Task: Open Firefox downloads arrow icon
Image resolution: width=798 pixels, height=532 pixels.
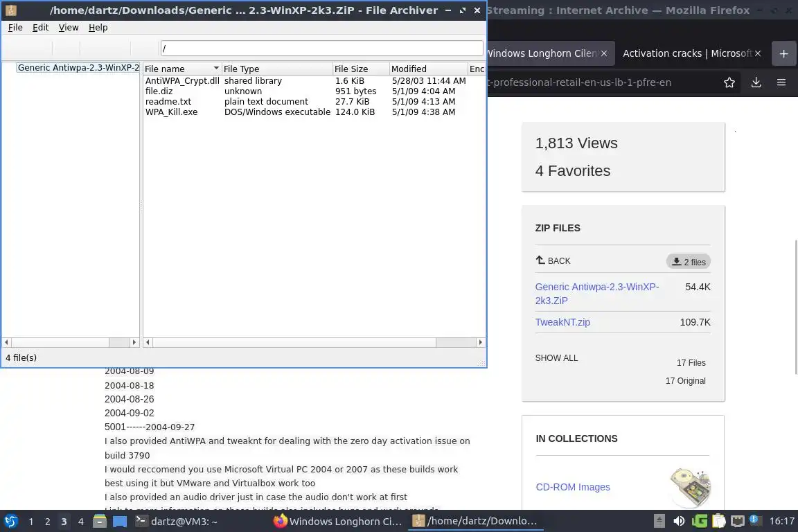Action: pos(756,82)
